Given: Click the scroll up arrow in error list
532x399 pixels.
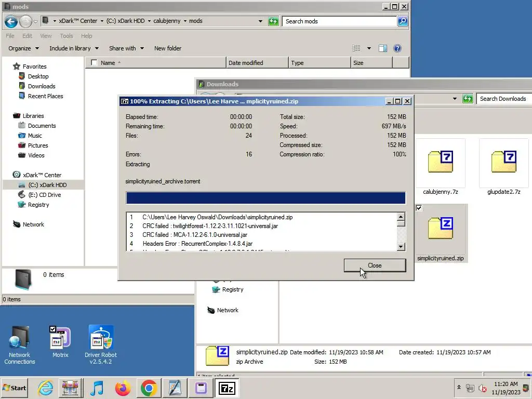Looking at the screenshot, I should [x=401, y=217].
